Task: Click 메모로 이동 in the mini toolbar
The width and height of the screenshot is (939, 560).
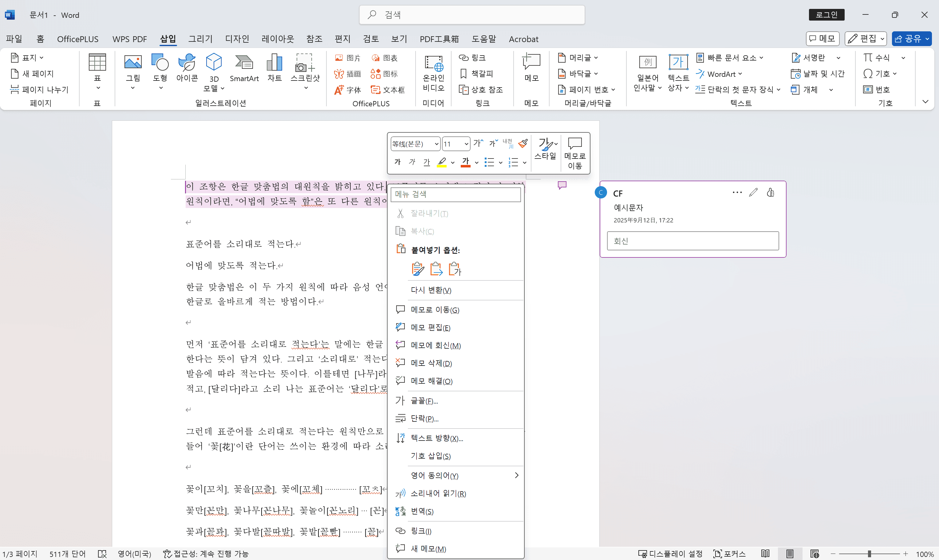Action: (x=575, y=153)
